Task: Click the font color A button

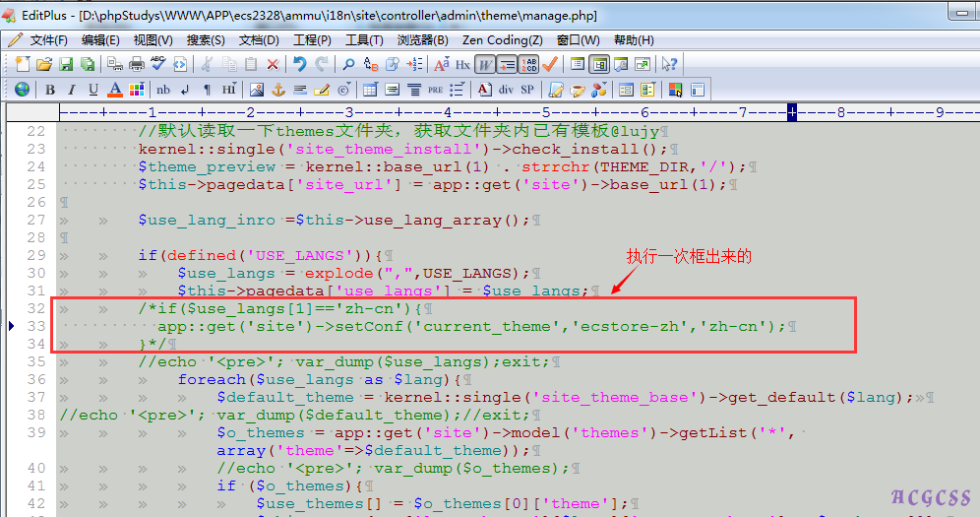Action: [114, 90]
